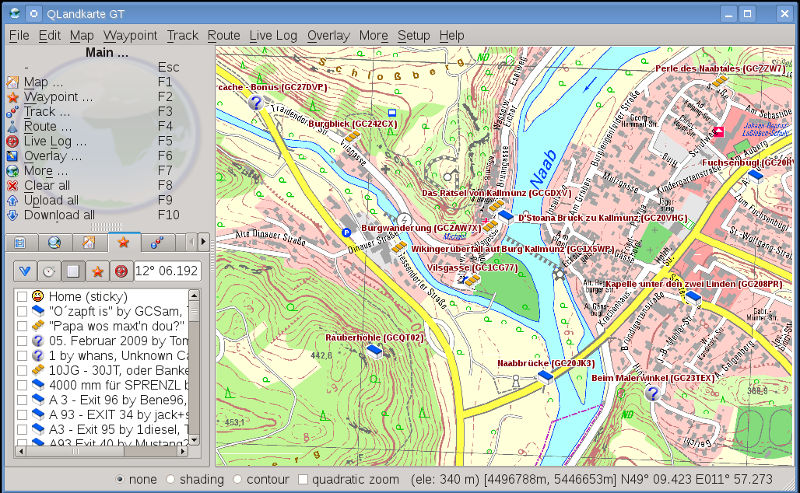Click the blue V sort button
Viewport: 800px width, 493px height.
[x=24, y=271]
